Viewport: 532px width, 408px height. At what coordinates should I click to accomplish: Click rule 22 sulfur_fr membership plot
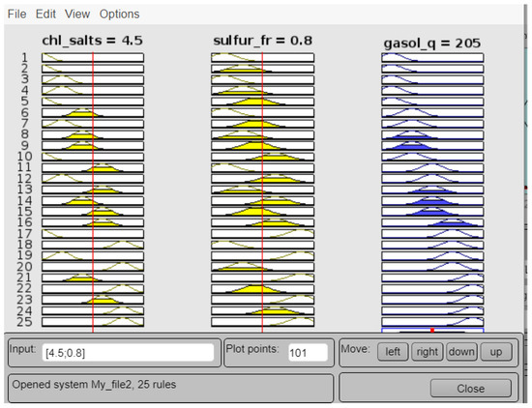(262, 289)
